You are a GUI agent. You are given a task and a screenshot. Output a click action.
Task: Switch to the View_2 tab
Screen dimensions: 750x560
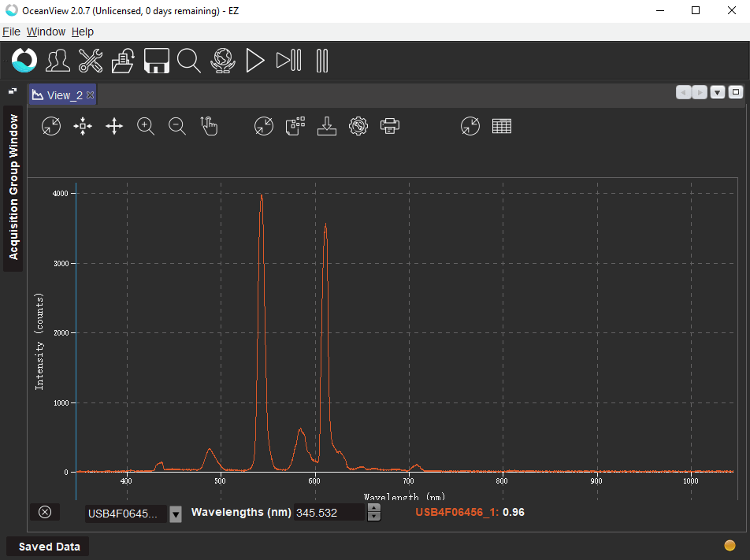point(63,95)
